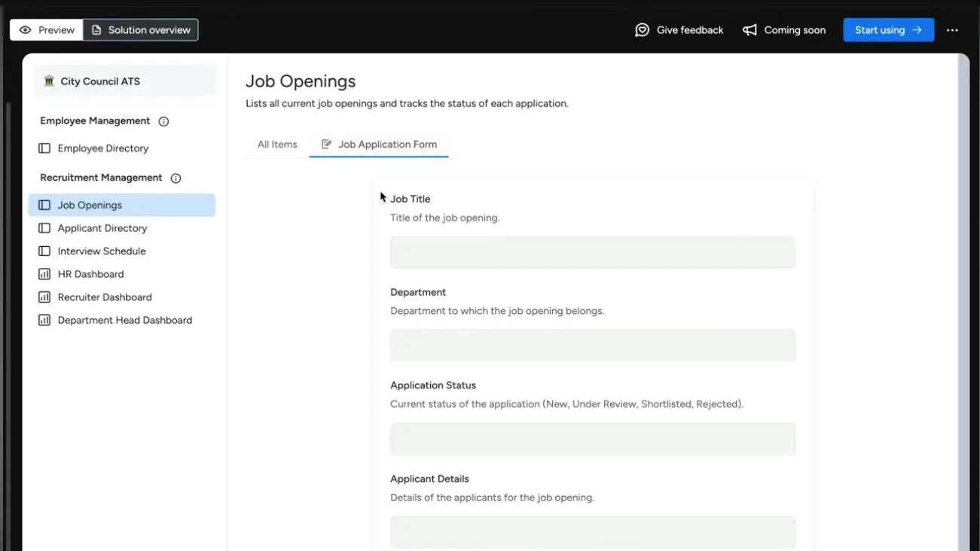This screenshot has height=551, width=980.
Task: Click the document icon beside Solution overview
Action: [x=96, y=29]
